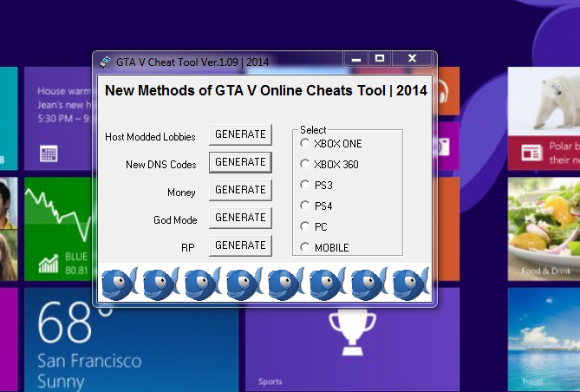Minimize the GTA V Cheat Tool window
580x392 pixels.
click(355, 59)
